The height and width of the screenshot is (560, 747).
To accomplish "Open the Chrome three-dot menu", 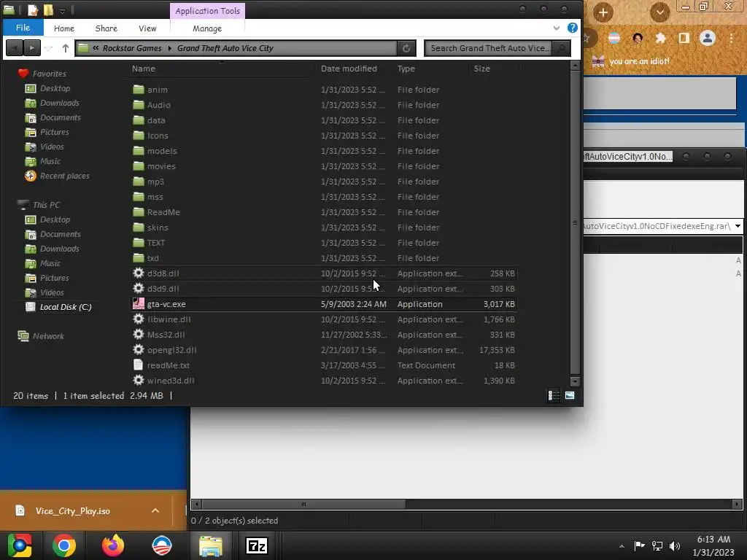I will tap(731, 38).
